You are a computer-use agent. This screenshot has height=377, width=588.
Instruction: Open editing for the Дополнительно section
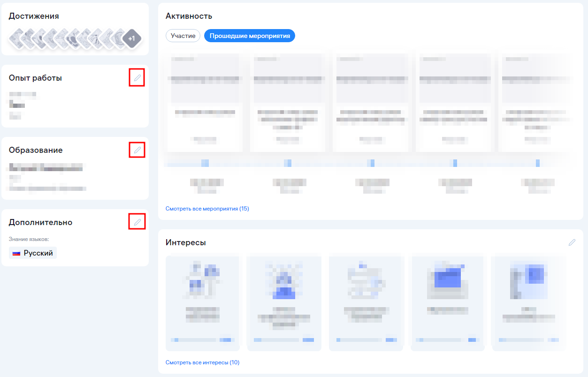[x=137, y=222]
